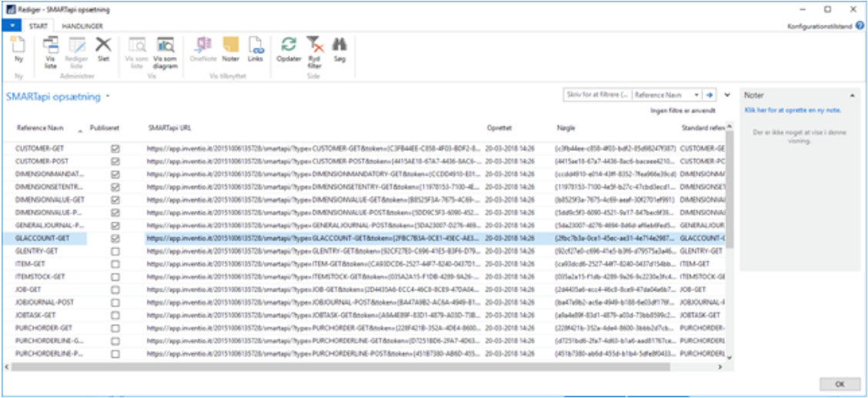This screenshot has height=398, width=868.
Task: Select the START ribbon tab
Action: click(38, 26)
